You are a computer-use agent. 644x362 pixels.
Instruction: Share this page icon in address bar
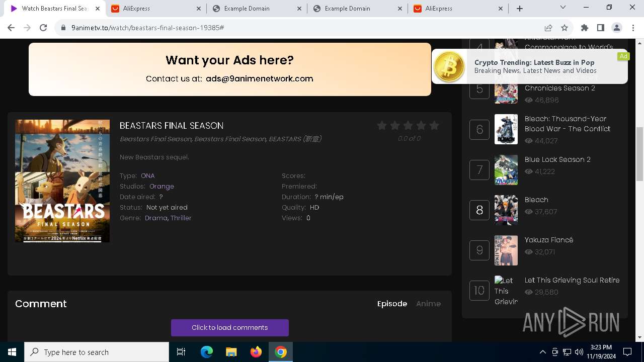548,28
